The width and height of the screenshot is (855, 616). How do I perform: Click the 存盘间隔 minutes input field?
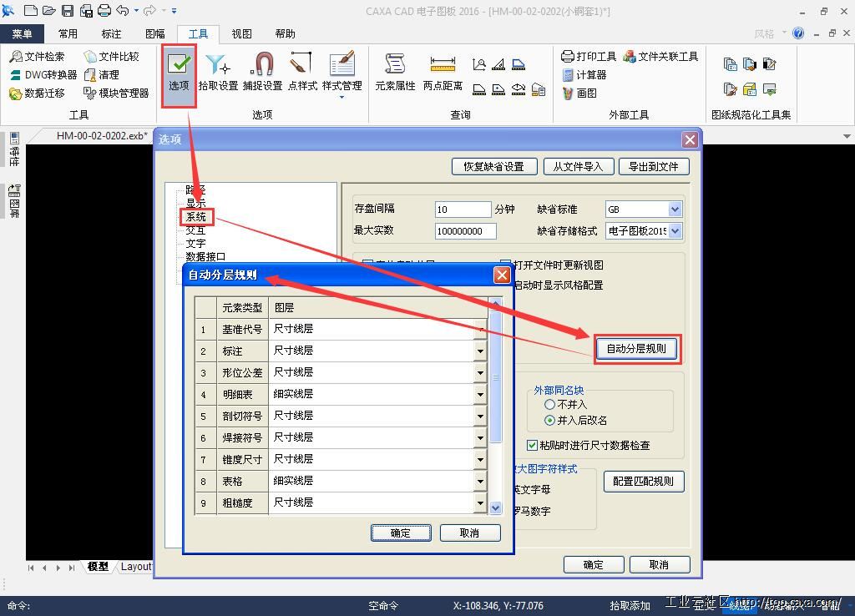[463, 210]
